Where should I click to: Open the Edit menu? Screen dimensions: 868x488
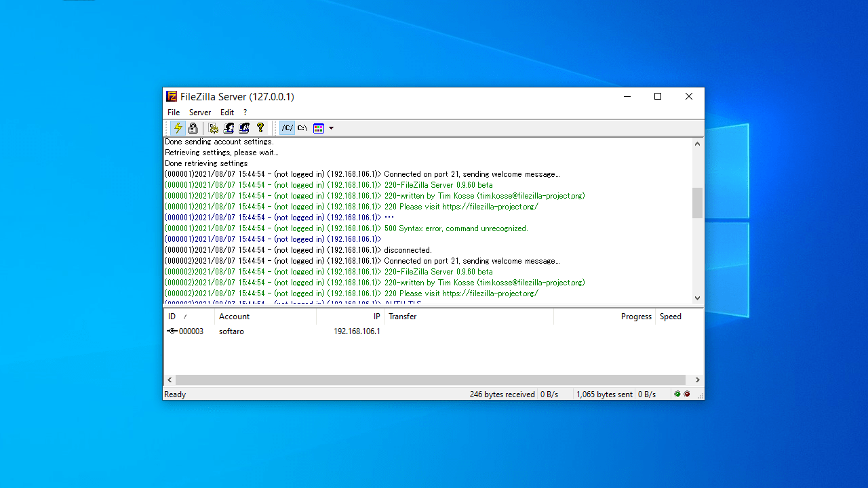click(x=227, y=113)
